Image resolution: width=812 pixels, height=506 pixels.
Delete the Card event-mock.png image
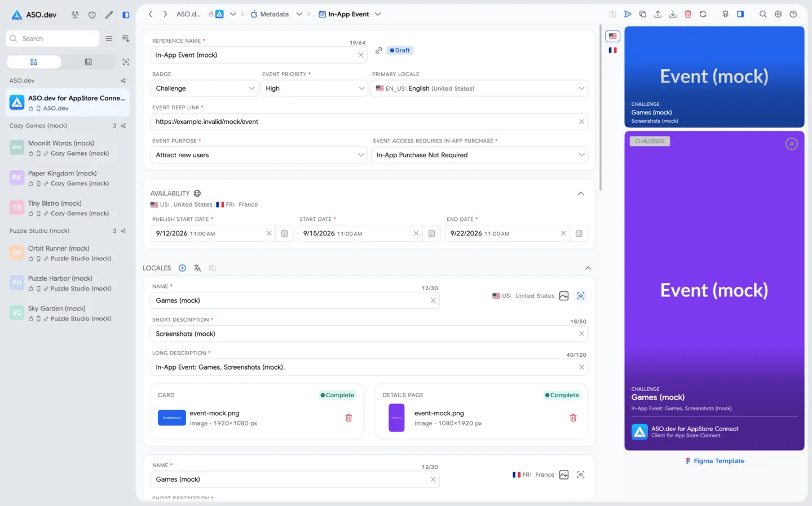click(x=348, y=418)
